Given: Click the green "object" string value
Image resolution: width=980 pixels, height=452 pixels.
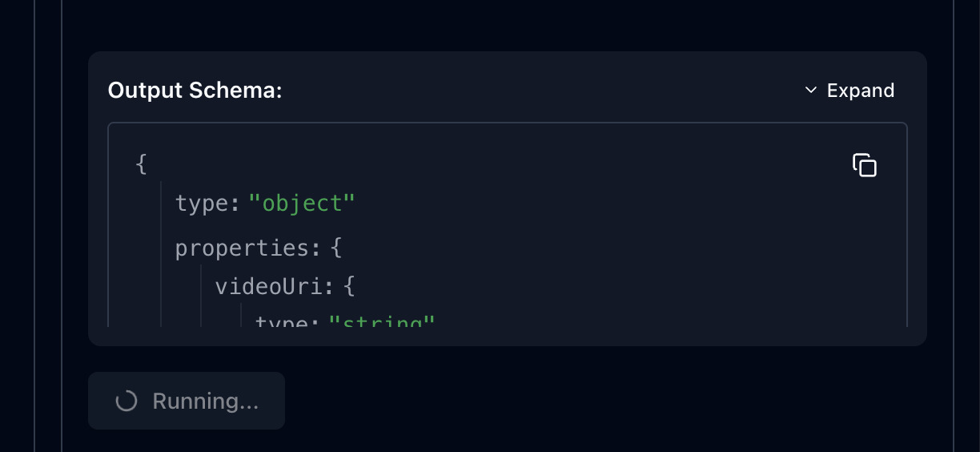Looking at the screenshot, I should pos(301,204).
